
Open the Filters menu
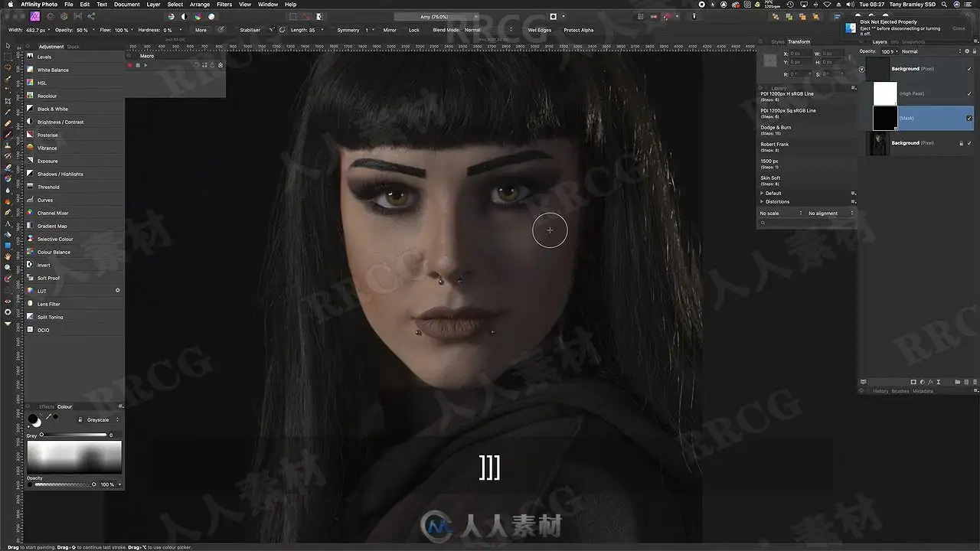[x=224, y=5]
